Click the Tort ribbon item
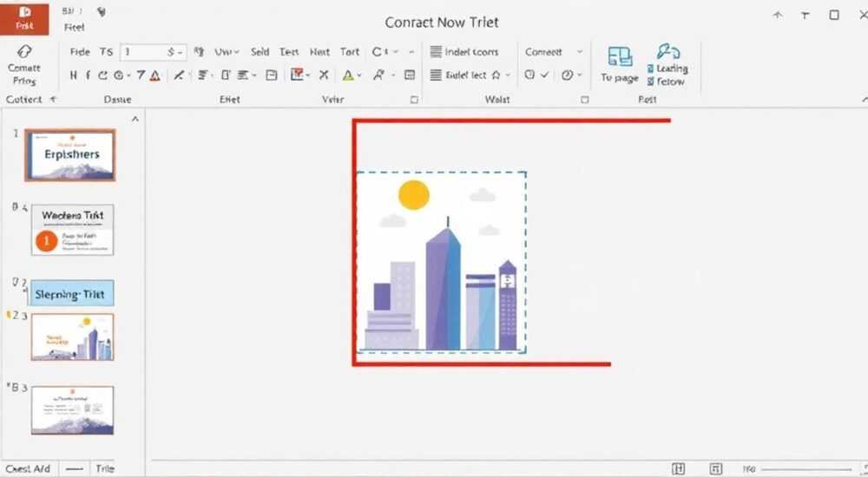868x477 pixels. pyautogui.click(x=350, y=51)
